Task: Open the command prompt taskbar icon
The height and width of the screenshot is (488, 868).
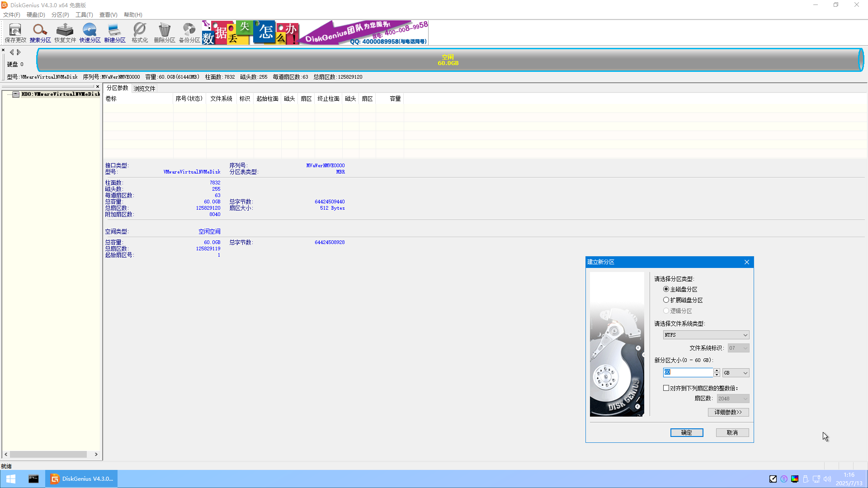Action: (33, 479)
